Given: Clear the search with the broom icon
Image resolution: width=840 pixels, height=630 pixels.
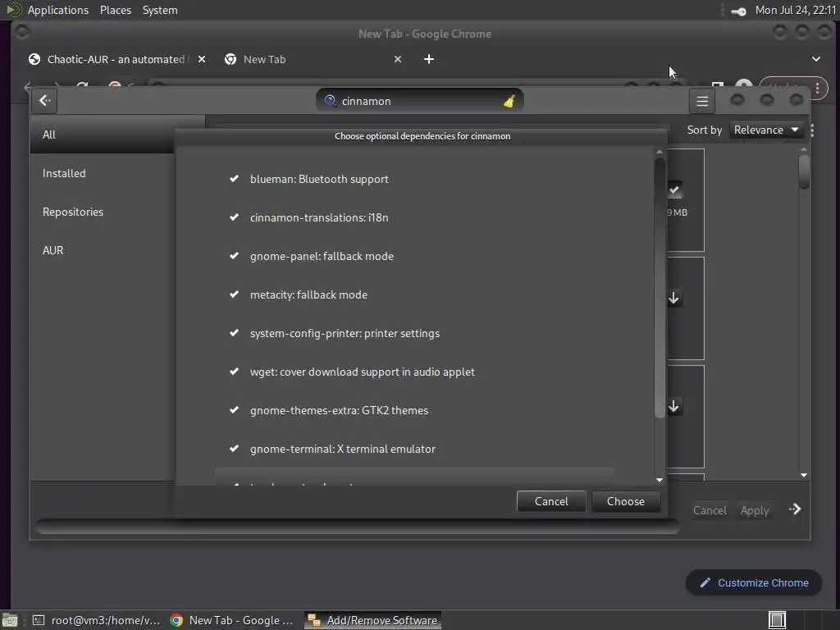Looking at the screenshot, I should click(509, 101).
